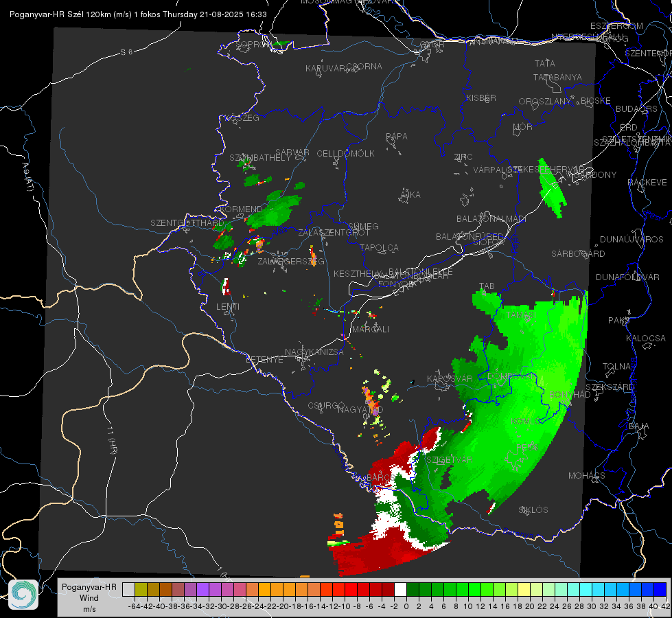Click the LENTI city label

[x=228, y=307]
